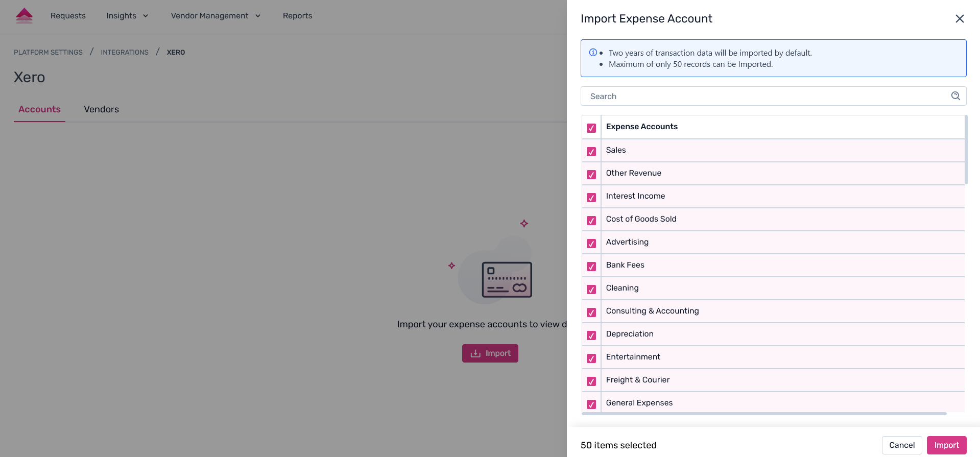Select the Accounts tab

pyautogui.click(x=39, y=109)
